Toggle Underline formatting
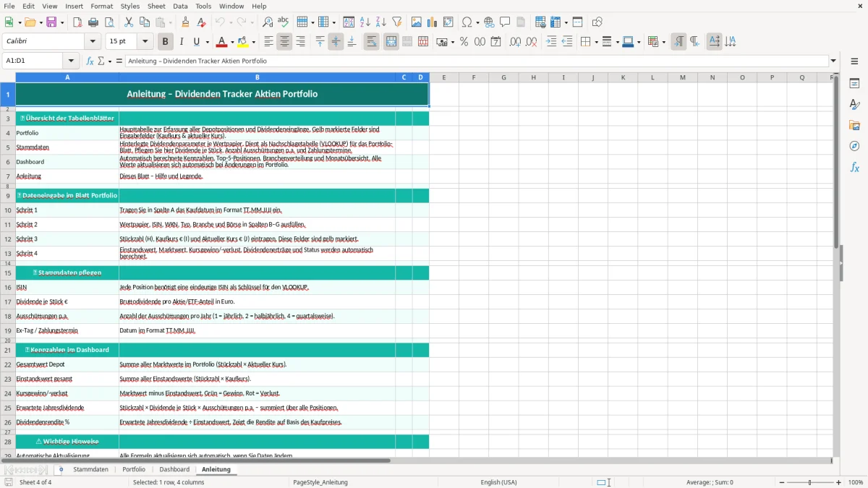868x488 pixels. 197,42
